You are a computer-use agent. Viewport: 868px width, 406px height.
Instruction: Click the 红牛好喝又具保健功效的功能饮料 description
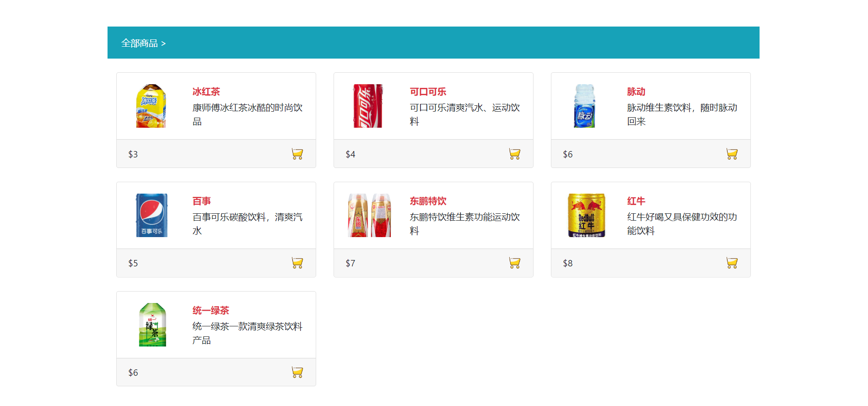tap(682, 224)
